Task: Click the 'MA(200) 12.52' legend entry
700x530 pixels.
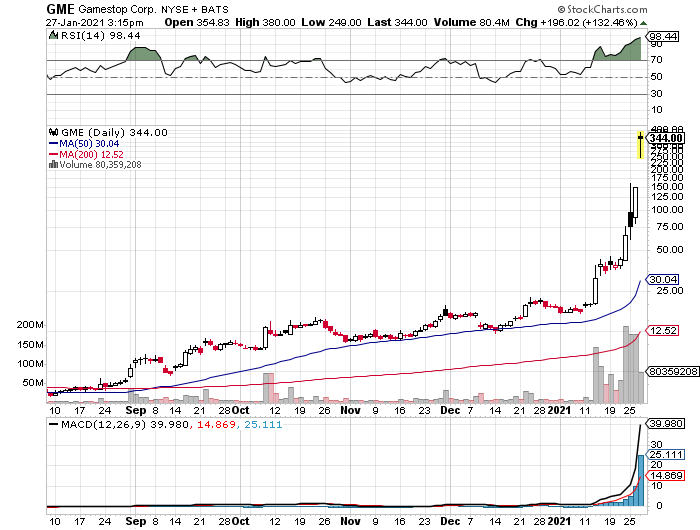Action: click(x=92, y=154)
